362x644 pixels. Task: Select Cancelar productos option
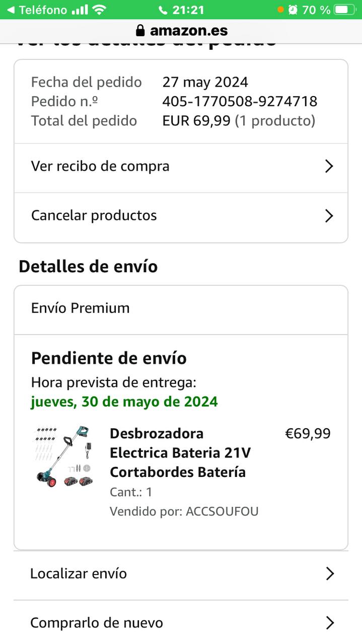(94, 216)
